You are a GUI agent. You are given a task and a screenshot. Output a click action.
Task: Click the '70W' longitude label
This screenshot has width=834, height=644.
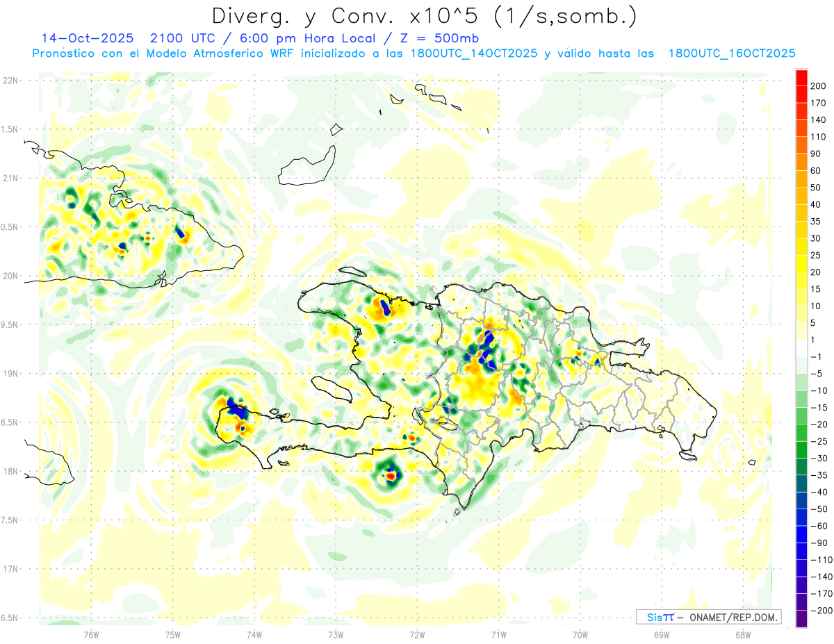pos(580,635)
